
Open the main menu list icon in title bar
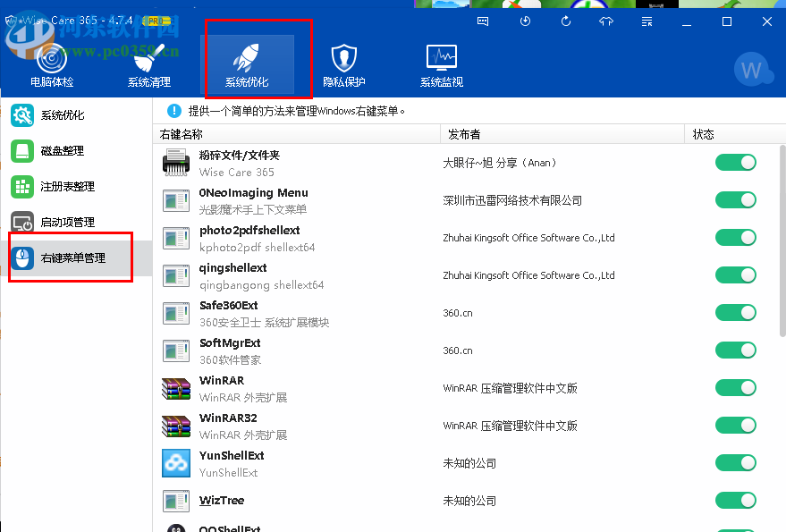tap(647, 21)
